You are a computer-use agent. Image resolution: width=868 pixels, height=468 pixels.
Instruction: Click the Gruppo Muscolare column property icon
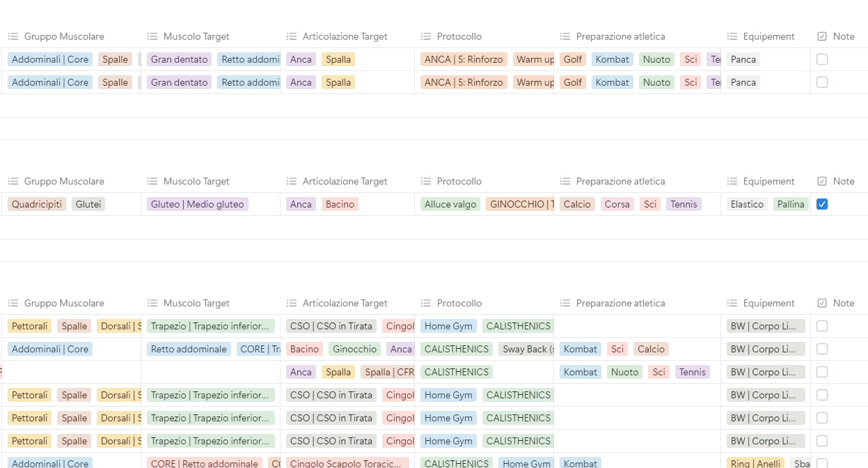(x=13, y=36)
